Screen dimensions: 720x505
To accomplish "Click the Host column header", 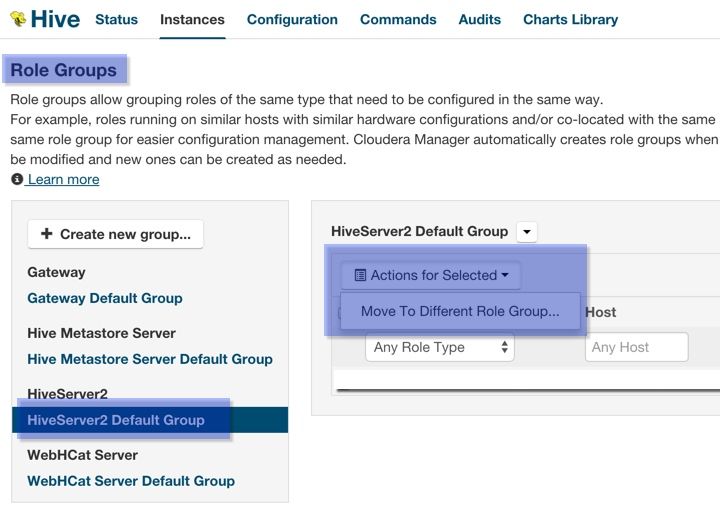I will pyautogui.click(x=600, y=312).
